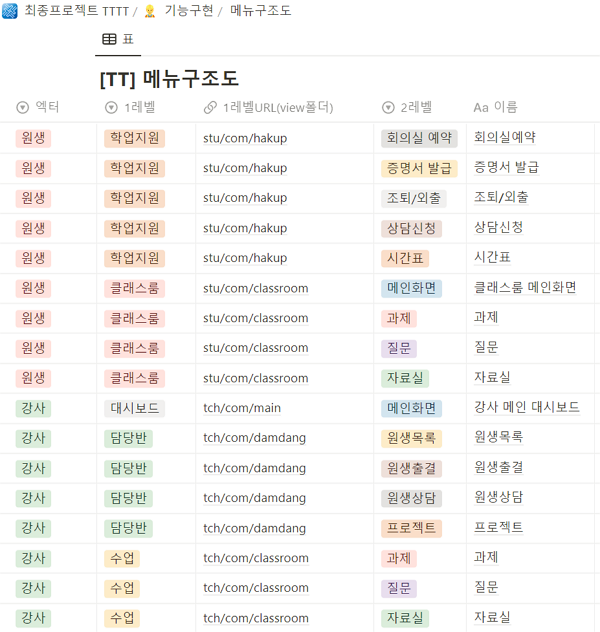Click the 원생목록 tag in 2레벨
The image size is (600, 632).
(411, 438)
